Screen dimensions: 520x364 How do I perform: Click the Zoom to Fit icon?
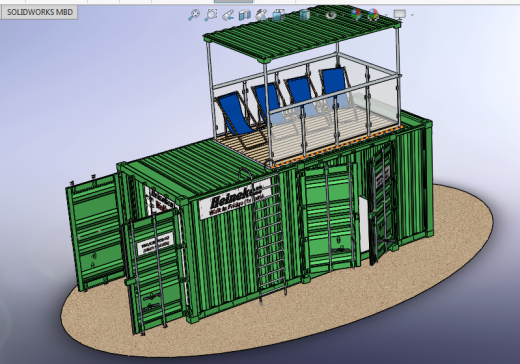(x=194, y=15)
